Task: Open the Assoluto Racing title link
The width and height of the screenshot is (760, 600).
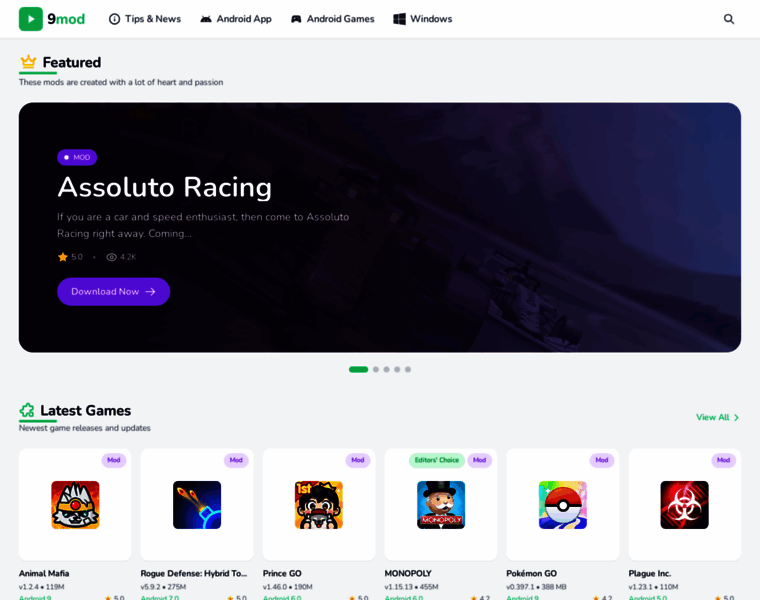Action: click(164, 187)
